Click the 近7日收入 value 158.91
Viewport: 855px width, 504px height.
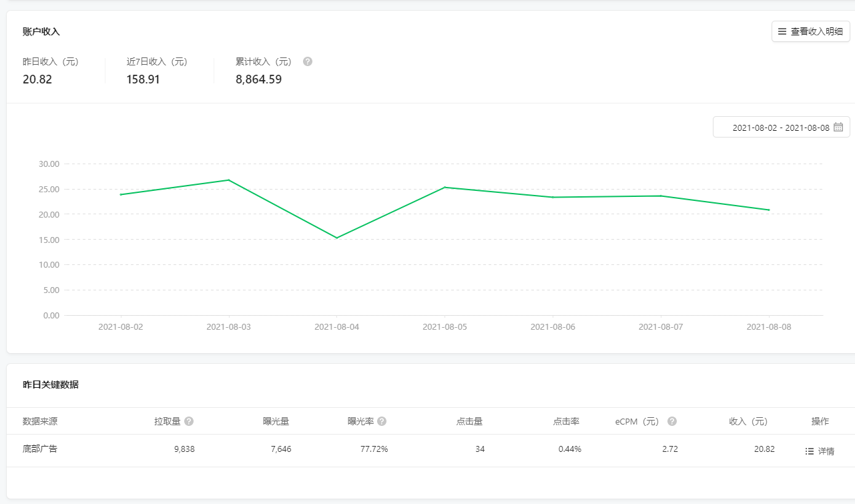[143, 79]
